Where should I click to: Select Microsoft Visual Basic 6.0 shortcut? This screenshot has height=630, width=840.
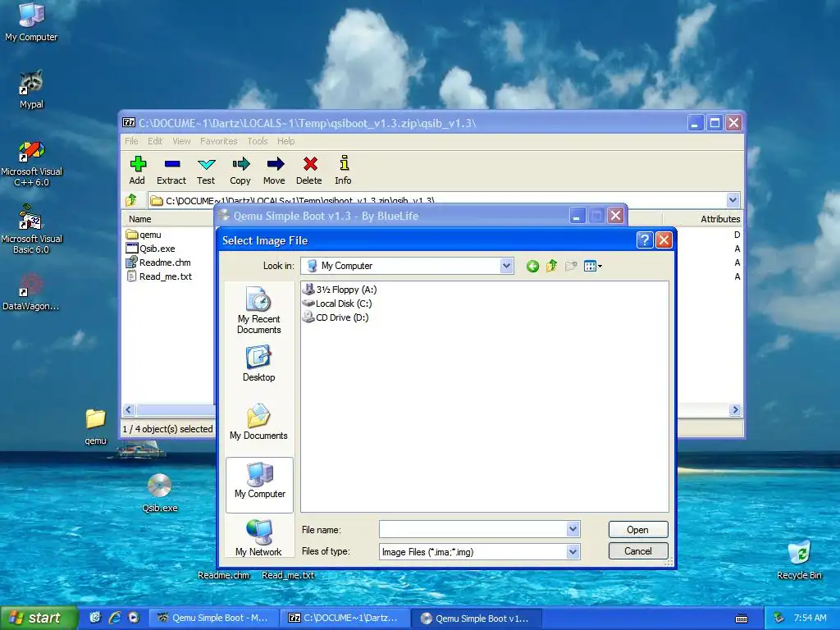click(x=31, y=231)
